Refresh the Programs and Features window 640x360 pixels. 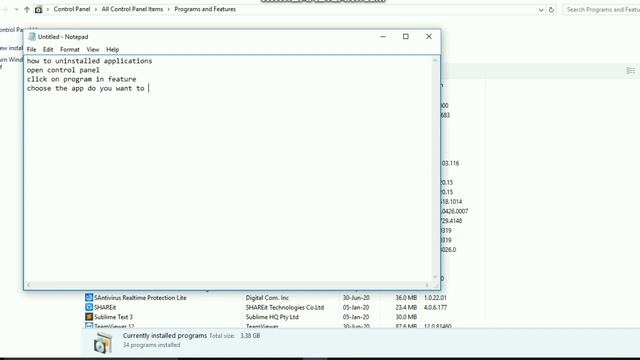point(551,10)
